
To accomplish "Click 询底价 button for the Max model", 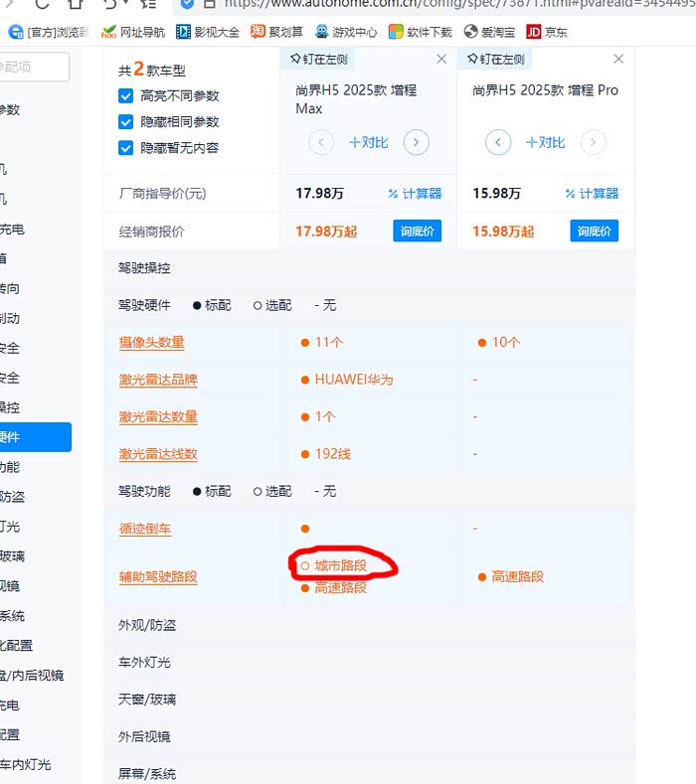I will point(418,232).
